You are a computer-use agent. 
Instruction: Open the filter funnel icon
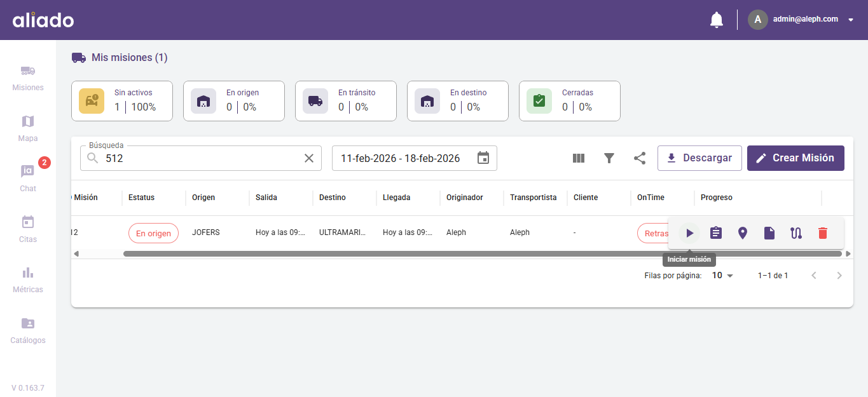(x=609, y=158)
